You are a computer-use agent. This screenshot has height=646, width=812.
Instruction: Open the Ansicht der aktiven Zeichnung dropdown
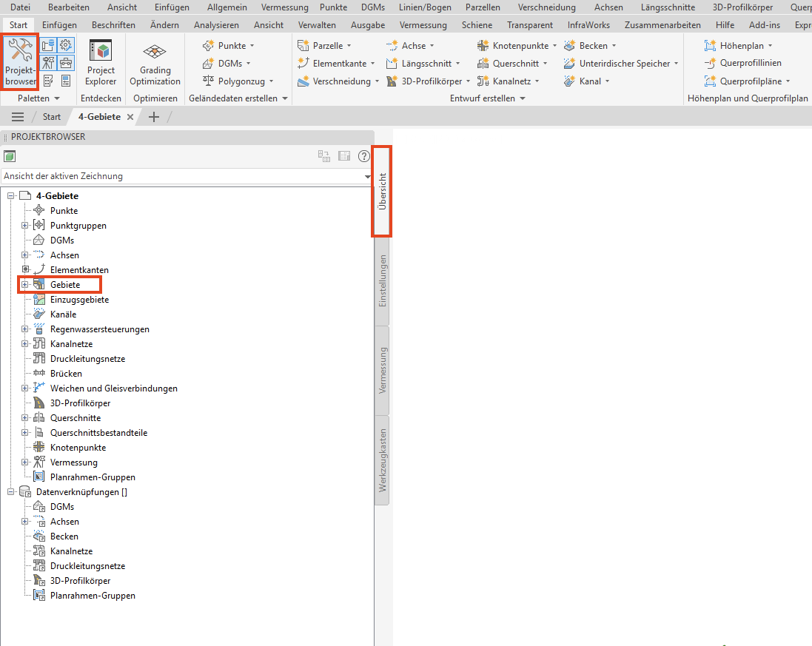[x=187, y=177]
